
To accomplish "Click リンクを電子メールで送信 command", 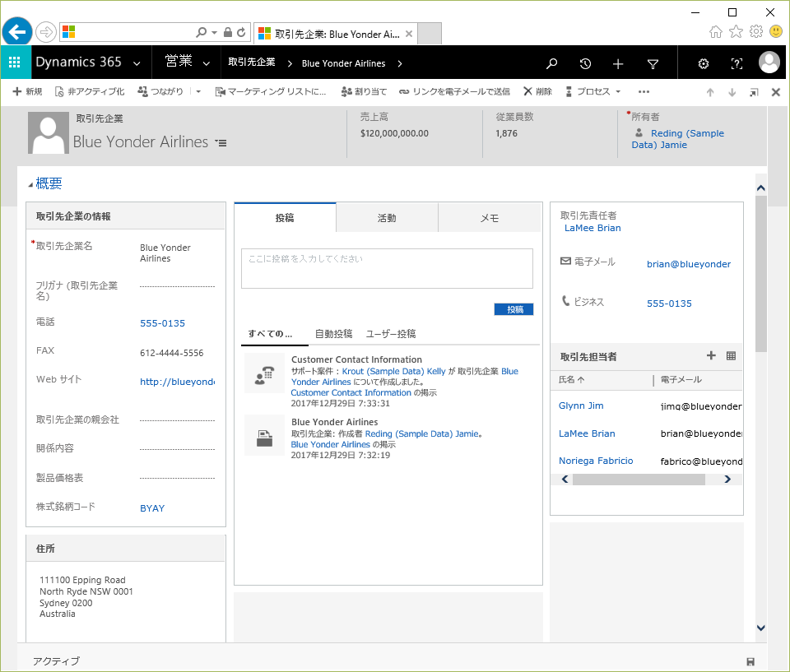I will (x=454, y=91).
